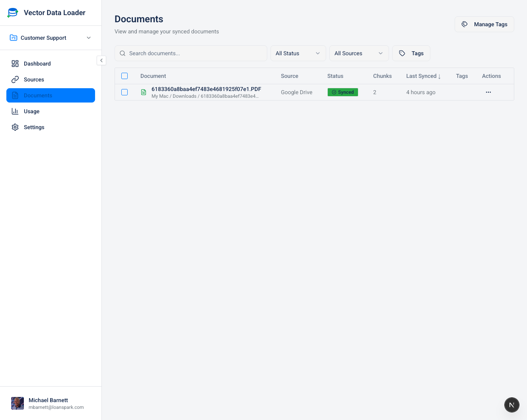Open the actions ellipsis for the PDF document
This screenshot has height=420, width=527.
(488, 92)
